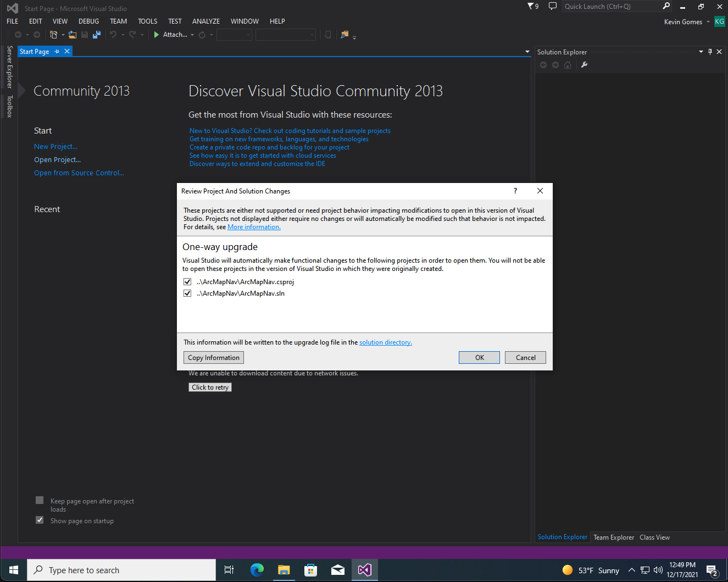Viewport: 728px width, 582px height.
Task: Start with the green Attach play arrow
Action: click(x=157, y=35)
